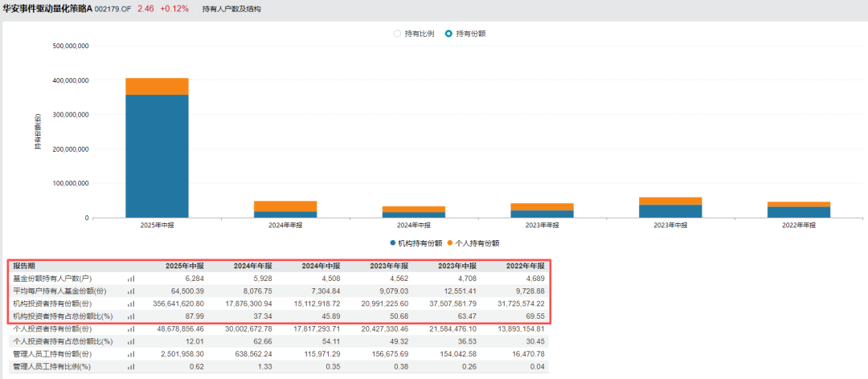Click the cell value 6,284

click(194, 279)
